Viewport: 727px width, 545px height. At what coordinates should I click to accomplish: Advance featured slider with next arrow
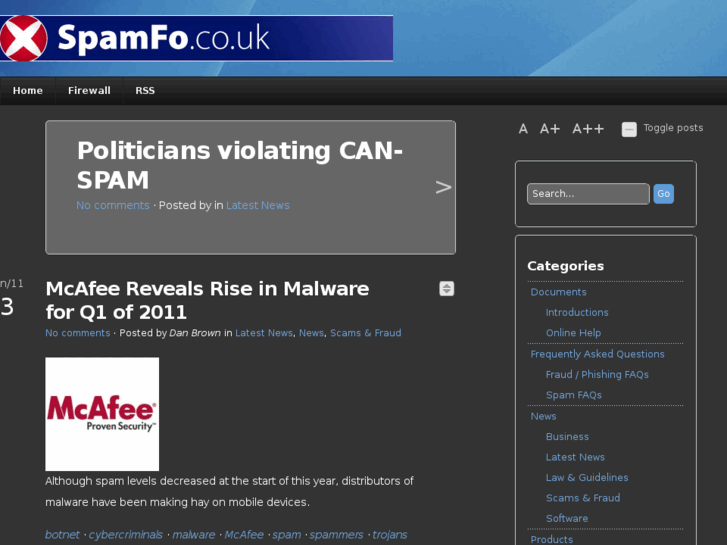coord(443,187)
